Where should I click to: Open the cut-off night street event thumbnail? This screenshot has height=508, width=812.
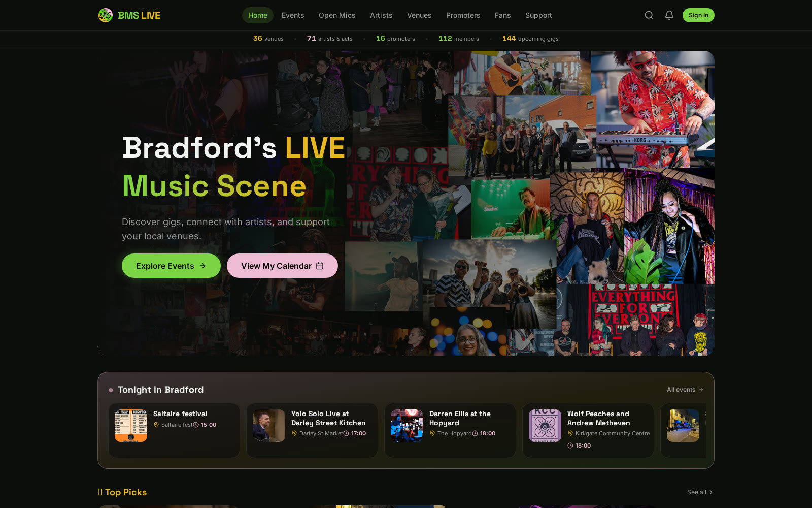point(683,426)
